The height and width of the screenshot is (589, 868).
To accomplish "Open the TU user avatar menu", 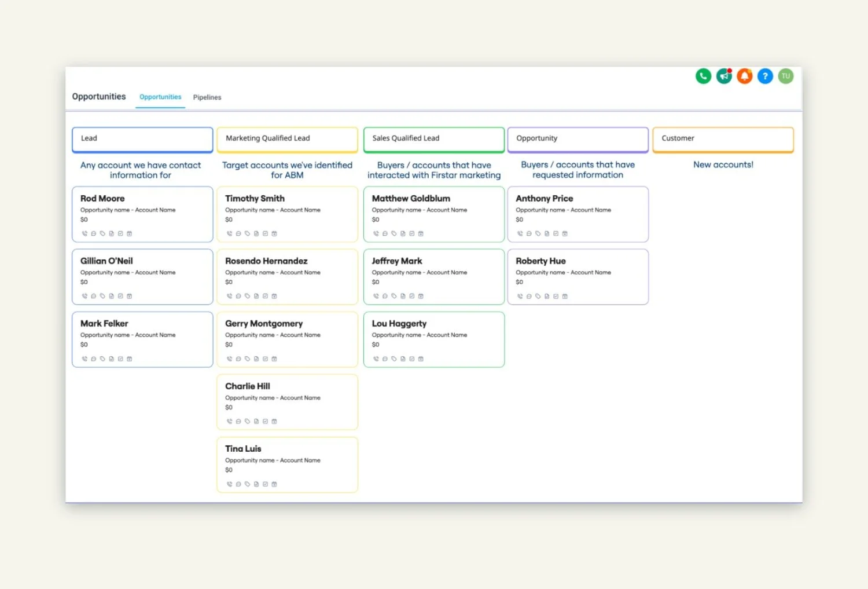I will click(786, 76).
